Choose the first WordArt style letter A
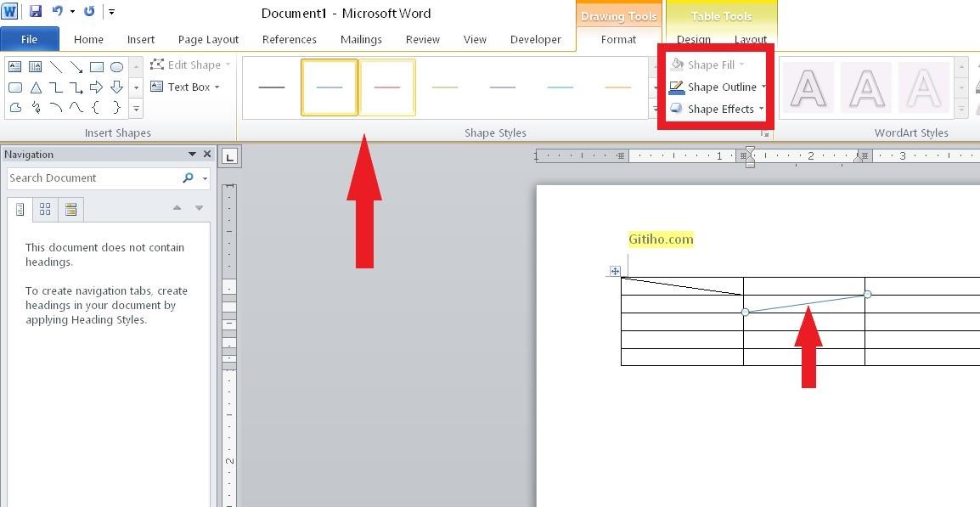Image resolution: width=980 pixels, height=507 pixels. click(x=808, y=87)
